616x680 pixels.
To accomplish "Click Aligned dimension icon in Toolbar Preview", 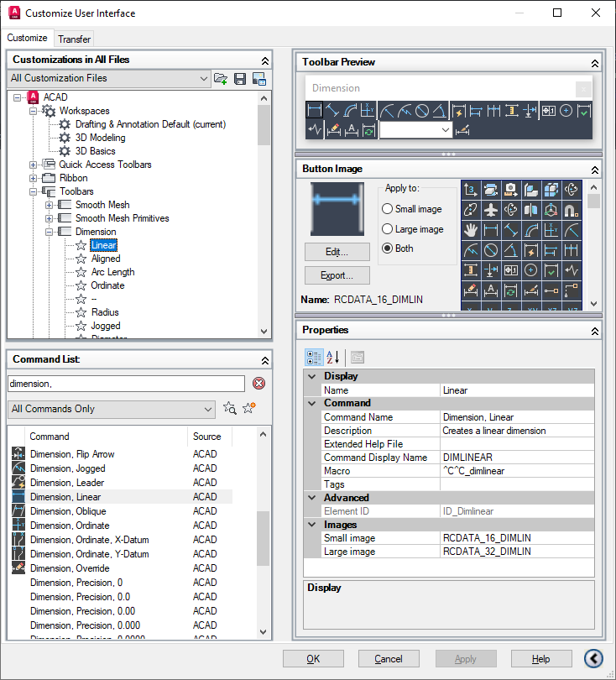I will point(332,111).
